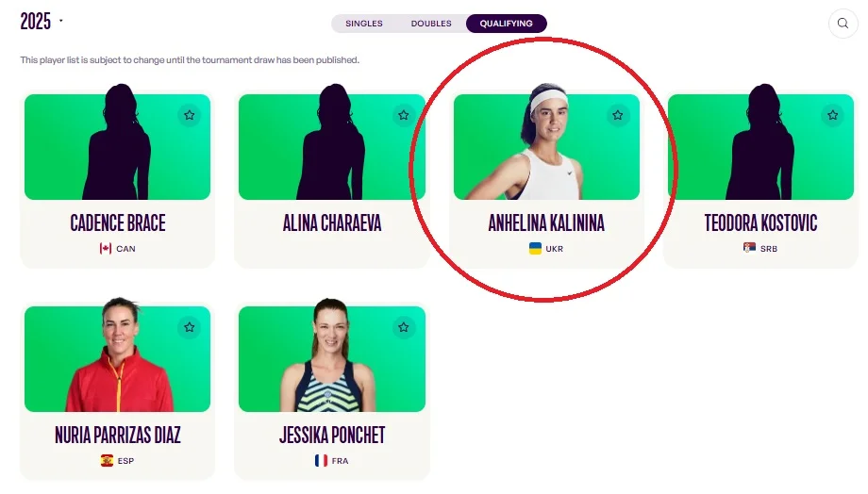Open Nuria Parrizas Diaz player photo
Screen dimensions: 868x494
117,354
